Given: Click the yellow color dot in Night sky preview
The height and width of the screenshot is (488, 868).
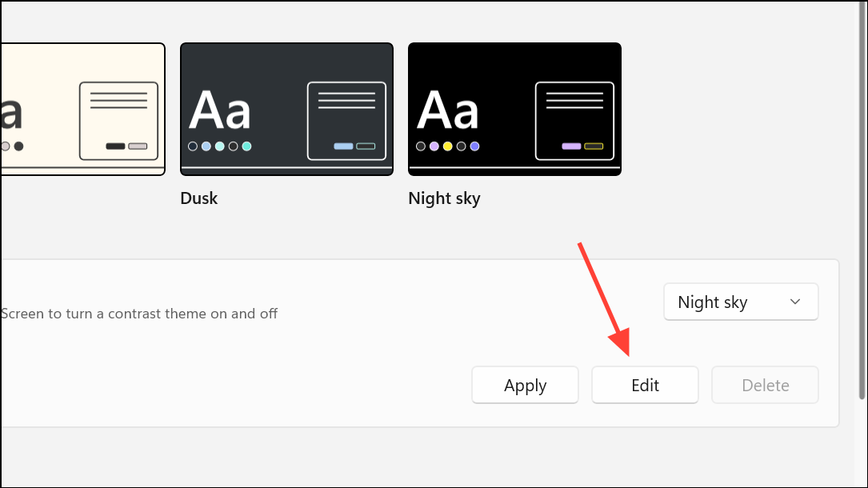Looking at the screenshot, I should click(x=446, y=146).
